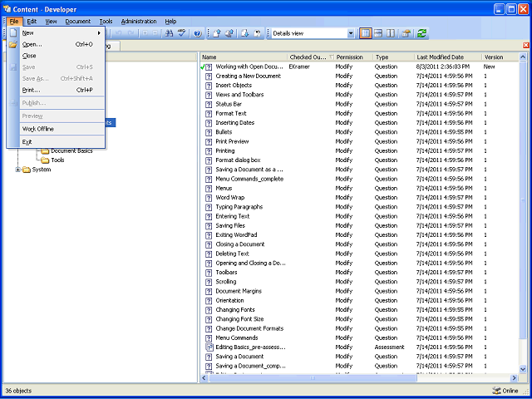This screenshot has height=399, width=532.
Task: Click the Online status icon
Action: pyautogui.click(x=496, y=391)
